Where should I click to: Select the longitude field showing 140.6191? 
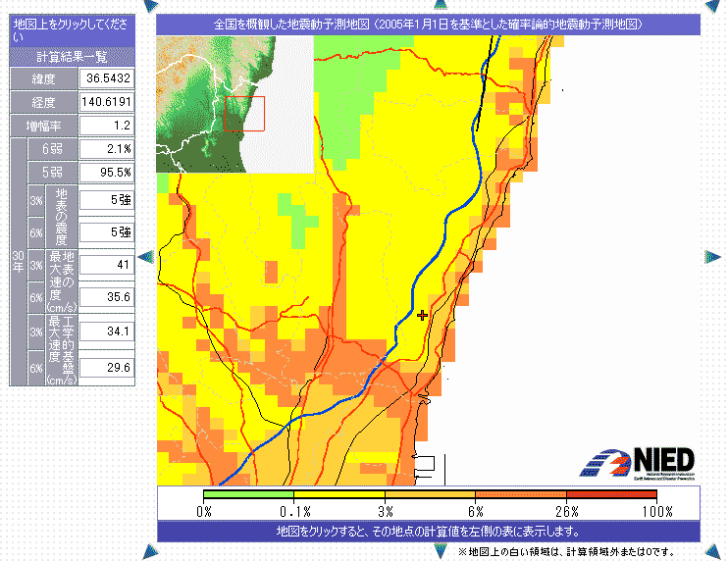click(107, 102)
